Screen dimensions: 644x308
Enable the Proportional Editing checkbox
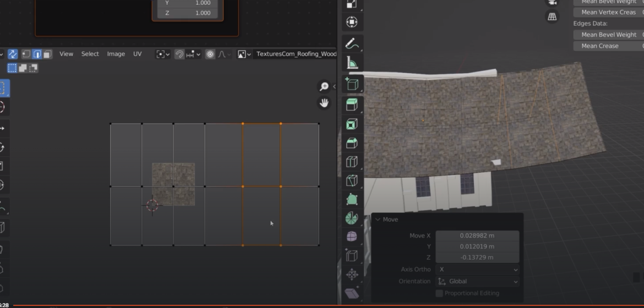tap(439, 293)
